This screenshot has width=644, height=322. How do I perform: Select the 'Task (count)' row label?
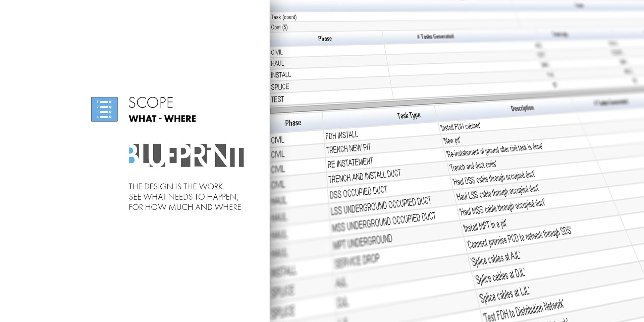[x=284, y=17]
